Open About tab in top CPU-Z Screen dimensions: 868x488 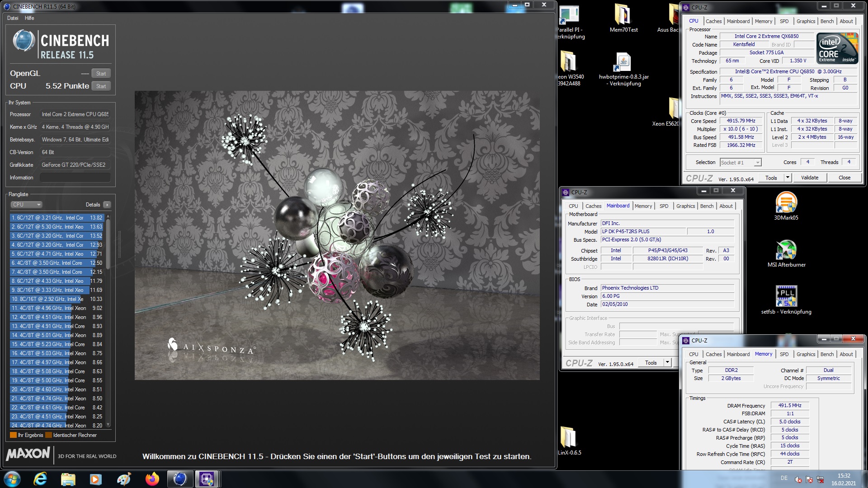[846, 21]
